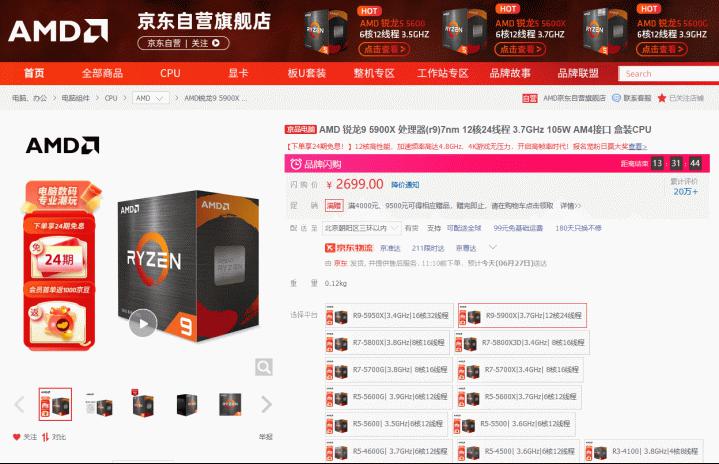Select the R5-5500 3.6GHz option
719x464 pixels.
coord(514,424)
